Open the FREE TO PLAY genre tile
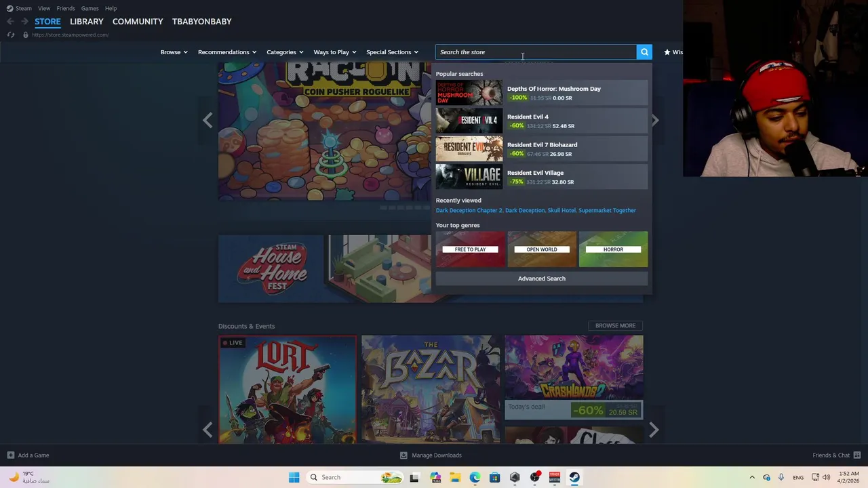The height and width of the screenshot is (488, 868). 471,249
